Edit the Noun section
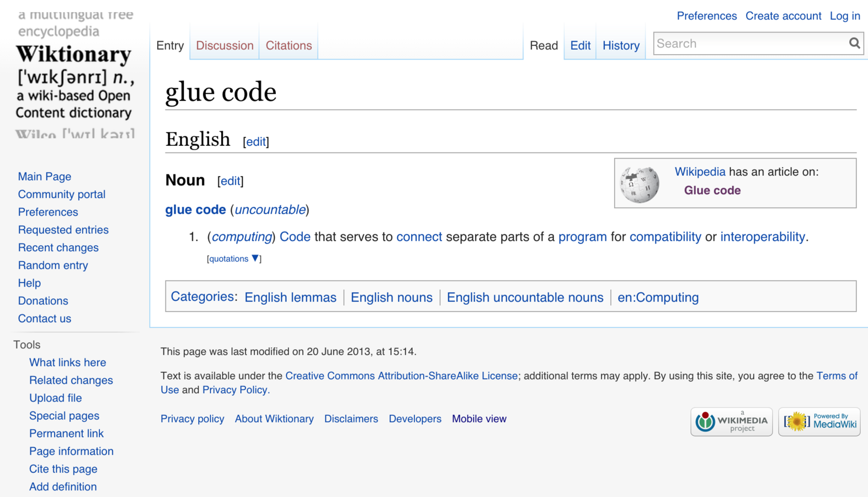This screenshot has height=497, width=868. (x=230, y=181)
